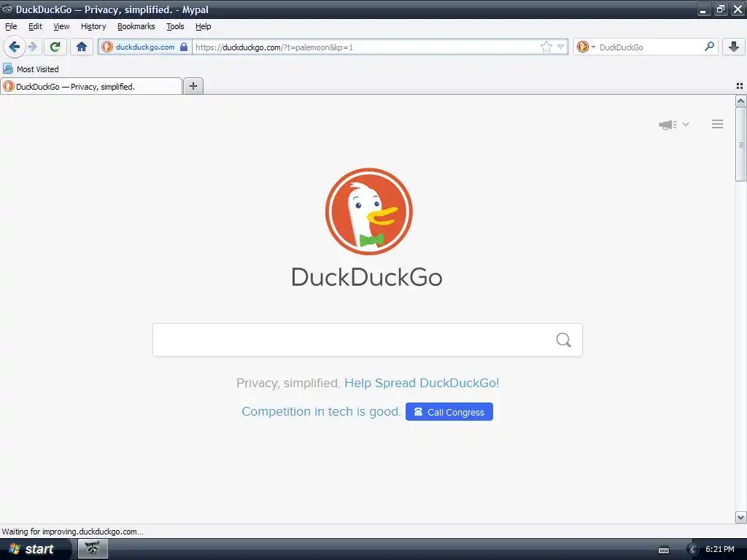747x560 pixels.
Task: Open the Help menu
Action: tap(203, 27)
